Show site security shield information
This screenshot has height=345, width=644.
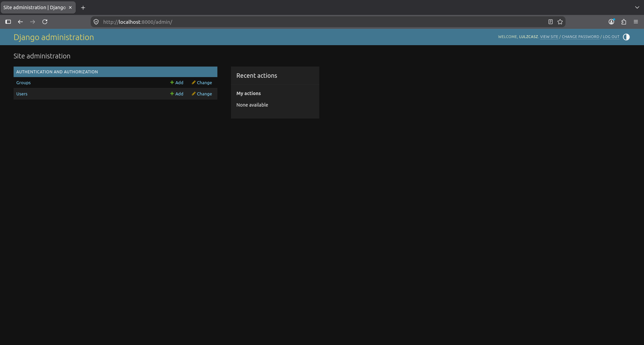96,22
